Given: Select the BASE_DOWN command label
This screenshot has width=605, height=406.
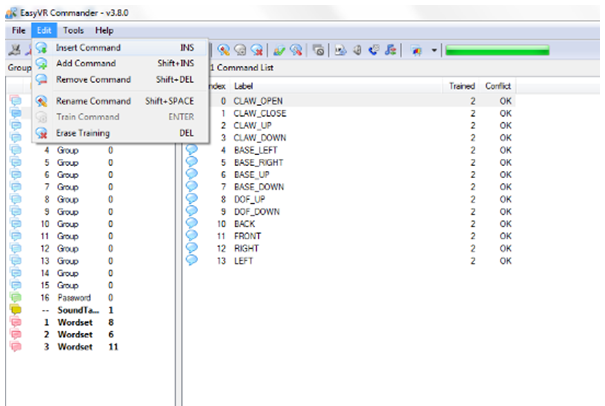Looking at the screenshot, I should (259, 187).
